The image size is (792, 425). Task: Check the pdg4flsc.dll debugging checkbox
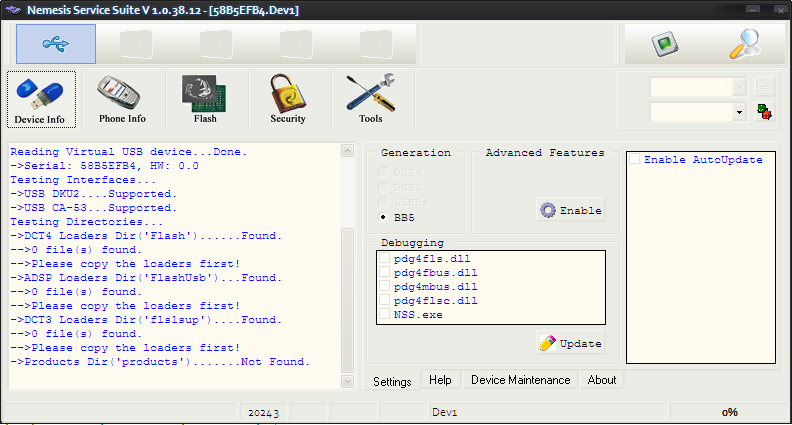click(384, 300)
